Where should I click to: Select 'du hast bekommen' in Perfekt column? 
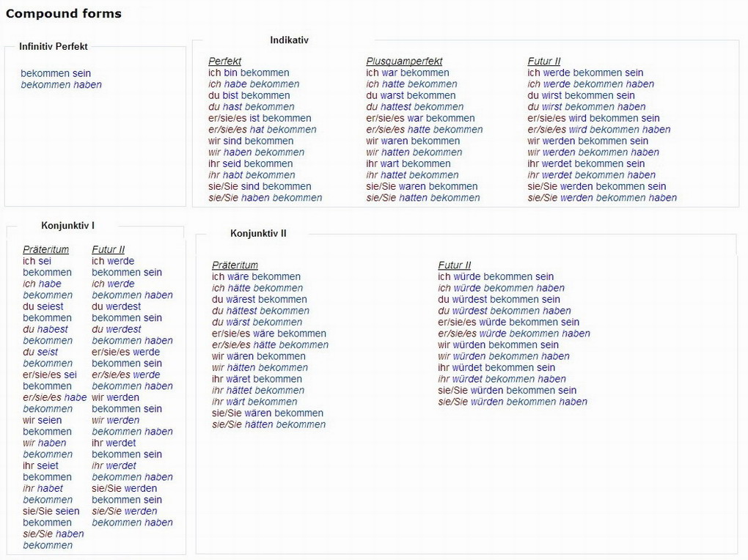pos(252,107)
